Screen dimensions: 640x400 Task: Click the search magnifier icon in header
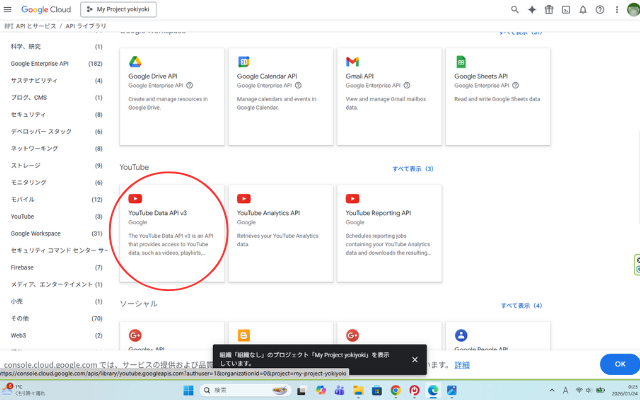[515, 9]
